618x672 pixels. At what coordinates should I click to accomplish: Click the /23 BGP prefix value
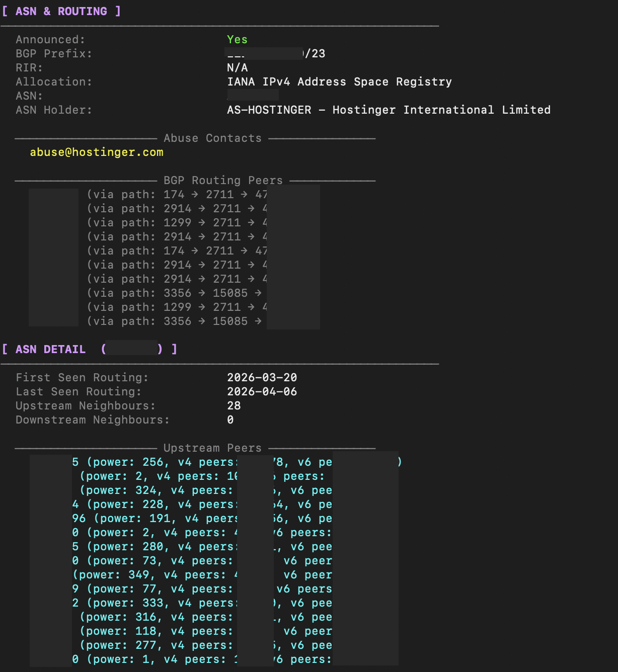[x=315, y=54]
